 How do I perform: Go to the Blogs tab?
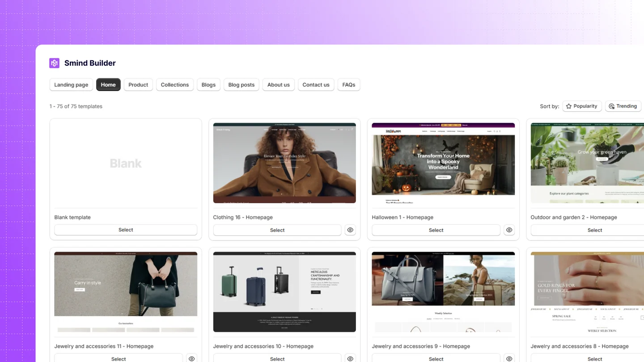coord(208,85)
